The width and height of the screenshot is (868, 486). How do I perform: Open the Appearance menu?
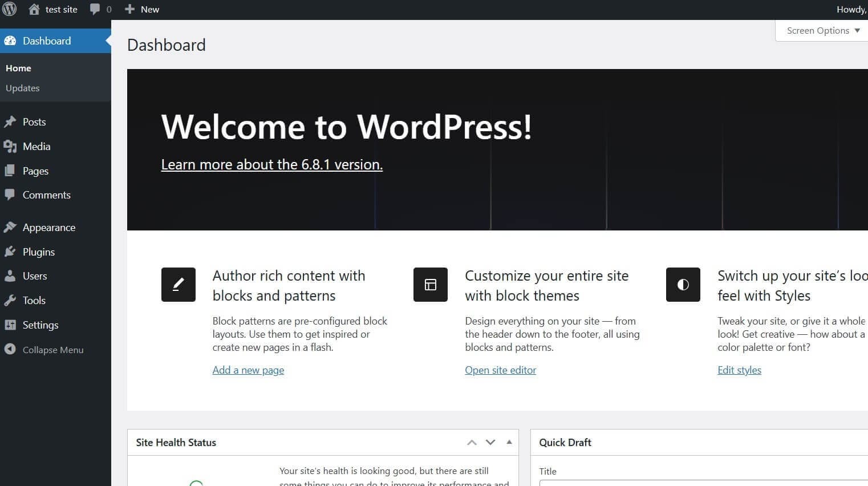[x=55, y=227]
